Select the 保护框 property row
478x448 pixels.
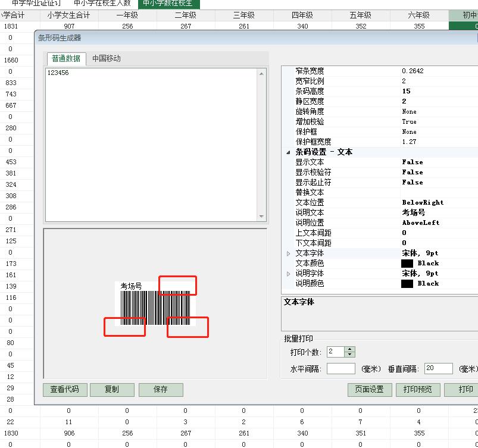[x=380, y=131]
